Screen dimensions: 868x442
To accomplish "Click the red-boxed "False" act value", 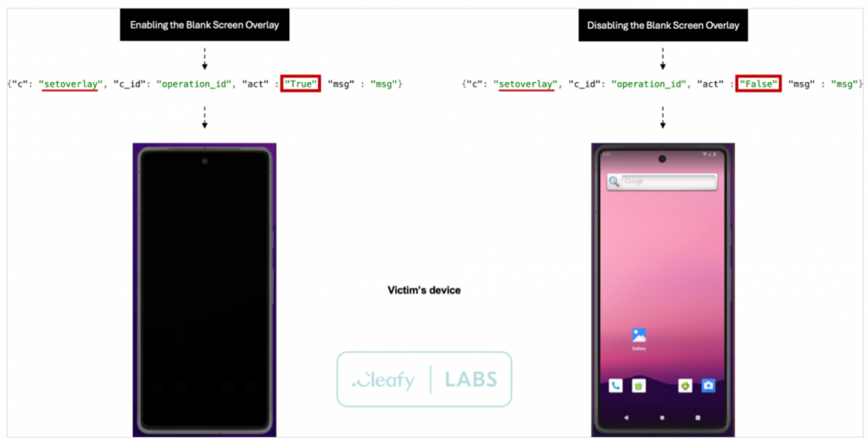I will coord(759,84).
